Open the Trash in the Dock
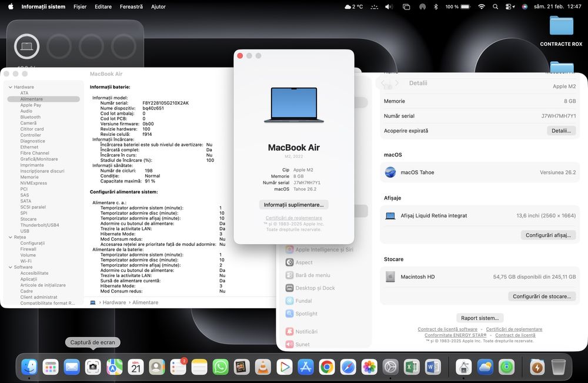 click(x=559, y=367)
